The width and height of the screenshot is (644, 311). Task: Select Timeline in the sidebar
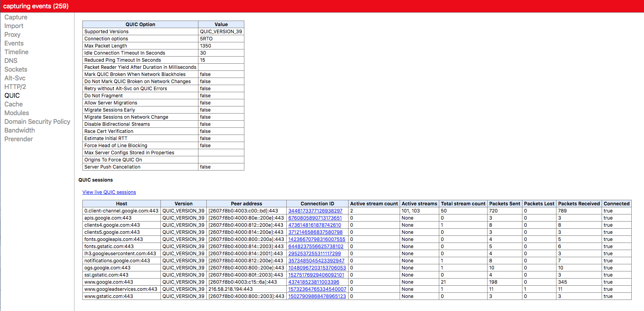click(16, 52)
